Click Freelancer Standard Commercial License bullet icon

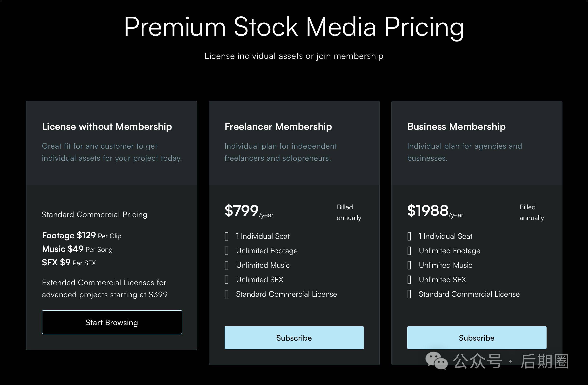point(227,294)
